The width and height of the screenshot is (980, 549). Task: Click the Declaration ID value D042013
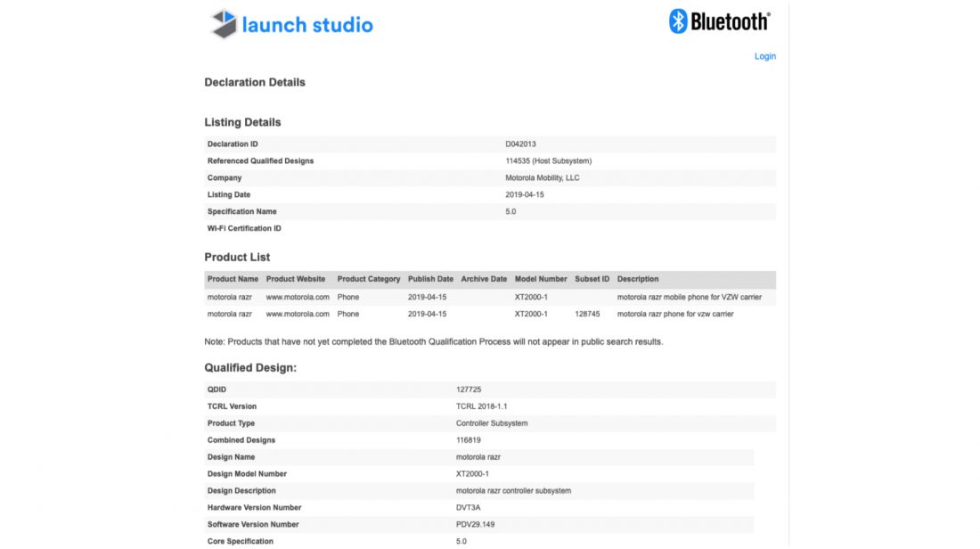(520, 144)
